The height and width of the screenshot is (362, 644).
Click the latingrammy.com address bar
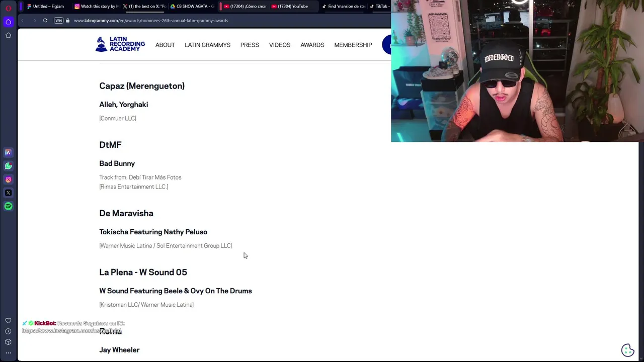coord(151,21)
